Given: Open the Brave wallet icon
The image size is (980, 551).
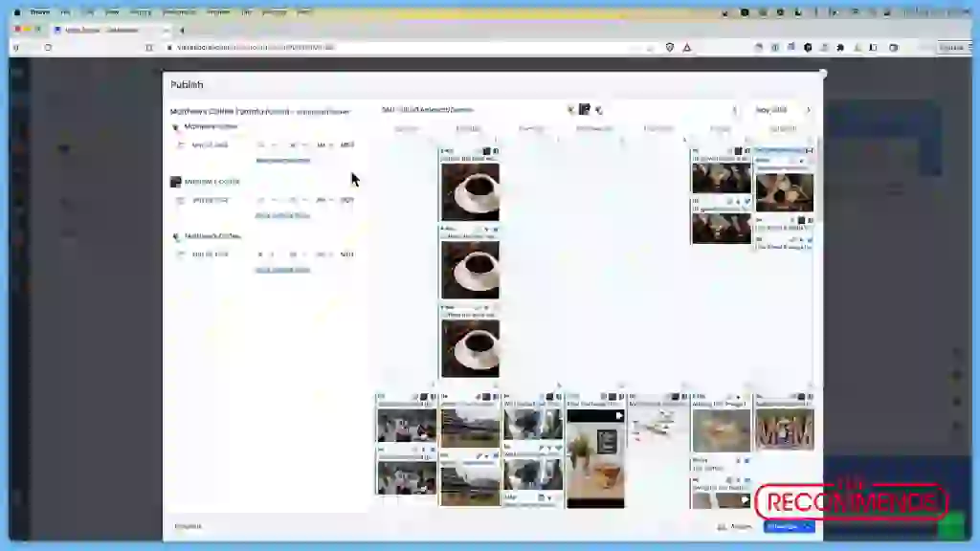Looking at the screenshot, I should pyautogui.click(x=894, y=48).
